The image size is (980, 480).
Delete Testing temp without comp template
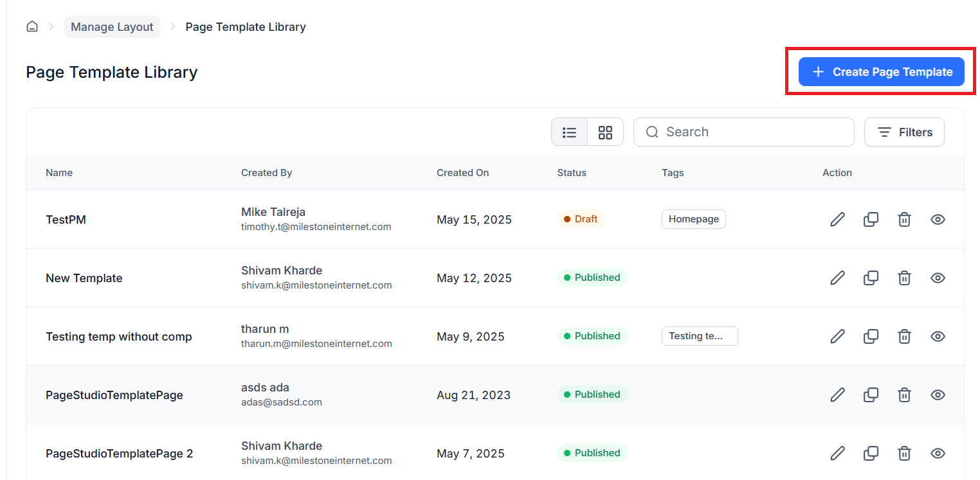click(x=905, y=337)
